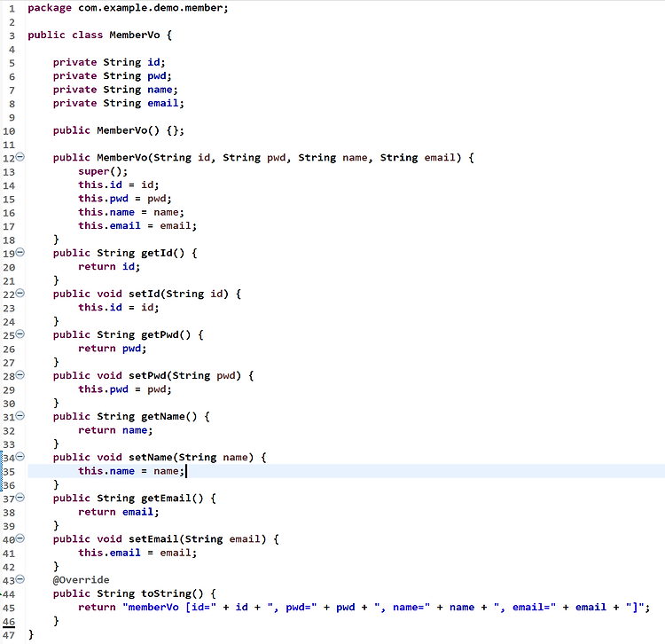This screenshot has height=644, width=665.
Task: Collapse the setEmail method fold at line 40
Action: pyautogui.click(x=20, y=538)
